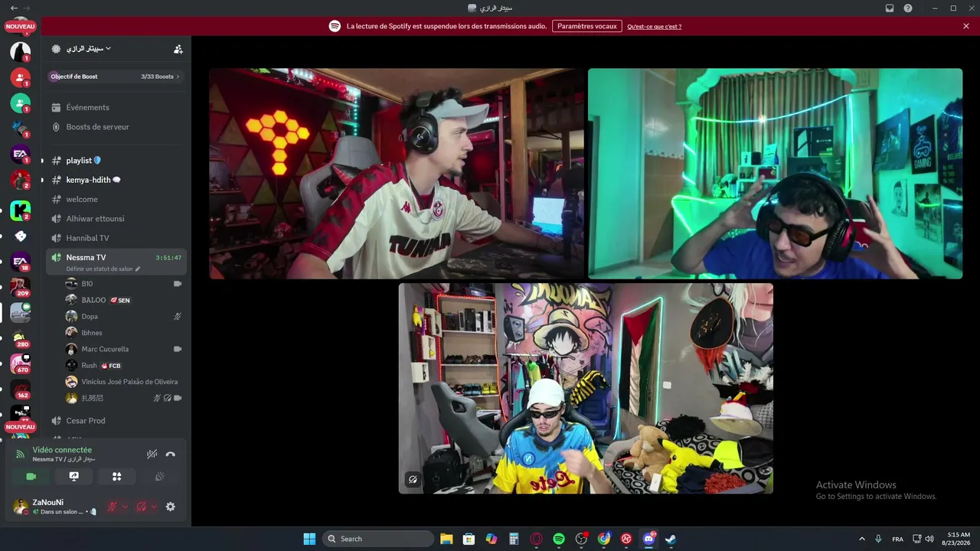Disconnect from voice with hang-up icon
Image resolution: width=980 pixels, height=551 pixels.
[171, 455]
